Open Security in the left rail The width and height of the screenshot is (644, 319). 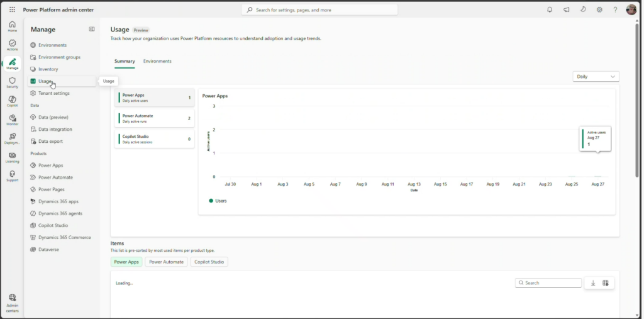(13, 82)
